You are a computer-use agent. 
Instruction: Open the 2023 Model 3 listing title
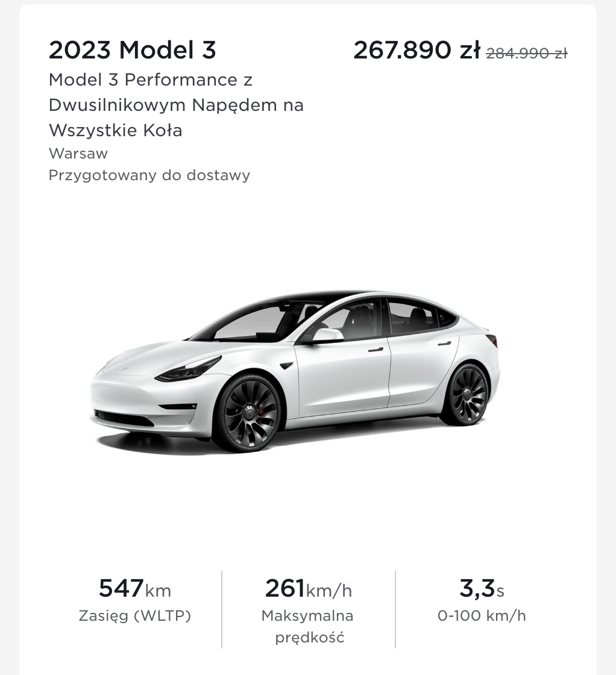(132, 50)
